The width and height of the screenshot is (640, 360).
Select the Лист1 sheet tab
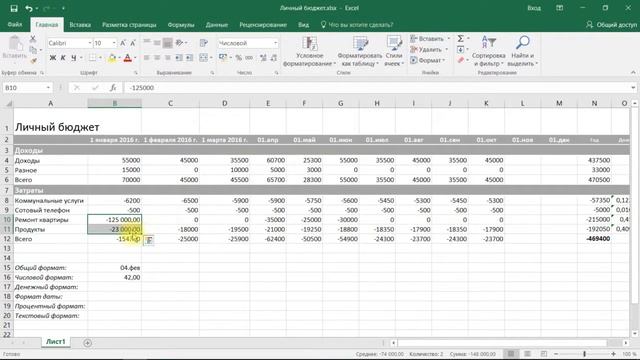tap(56, 342)
